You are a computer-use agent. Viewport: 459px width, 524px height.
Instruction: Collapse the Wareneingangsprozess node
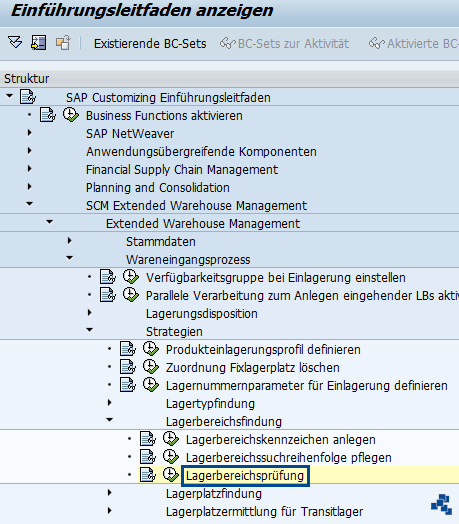pos(70,258)
